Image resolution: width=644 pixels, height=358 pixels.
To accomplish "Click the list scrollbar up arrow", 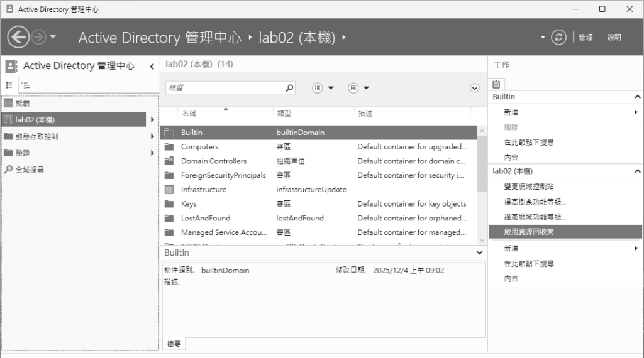I will point(482,131).
